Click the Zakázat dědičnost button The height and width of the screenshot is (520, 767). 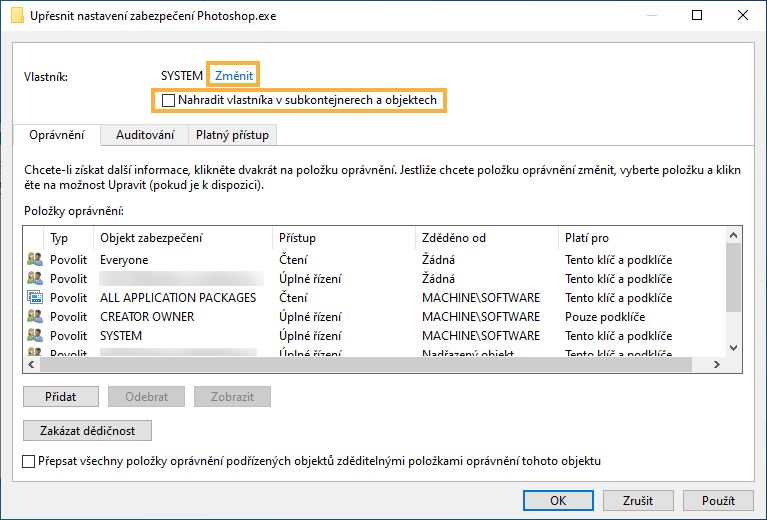pyautogui.click(x=87, y=430)
